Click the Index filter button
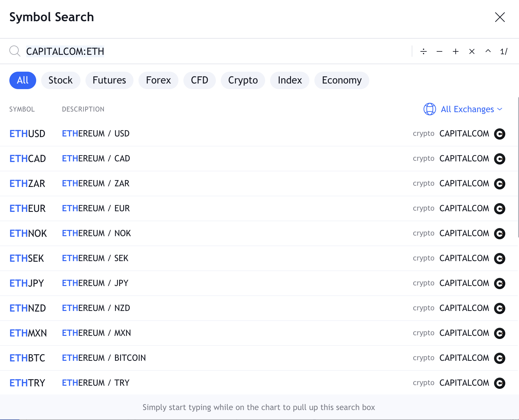Image resolution: width=519 pixels, height=420 pixels. pyautogui.click(x=289, y=80)
